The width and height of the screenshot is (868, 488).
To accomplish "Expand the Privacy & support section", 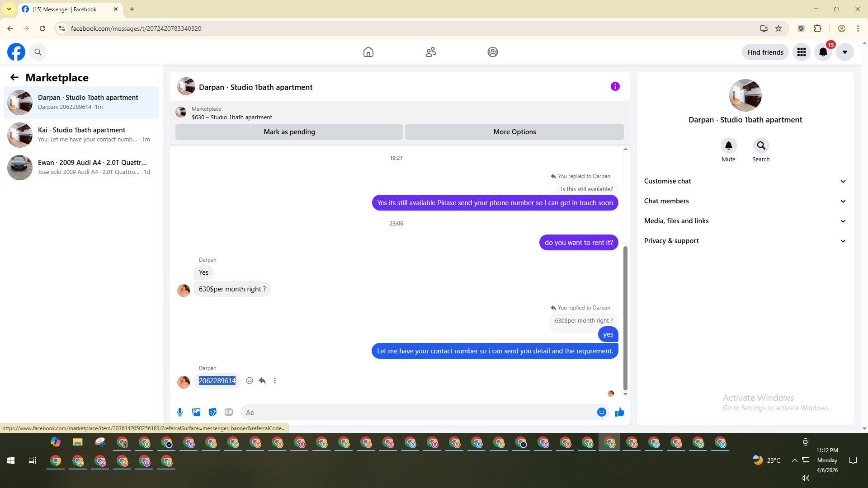I will click(745, 241).
